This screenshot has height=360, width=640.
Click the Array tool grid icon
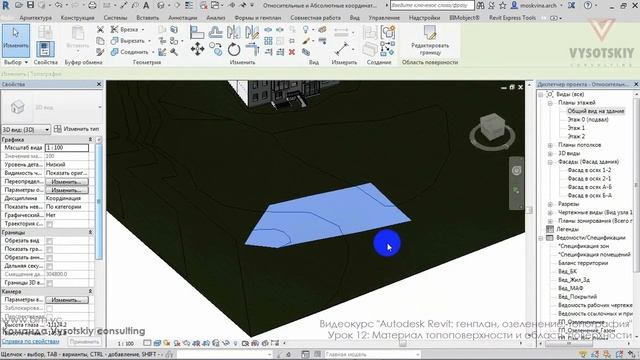pyautogui.click(x=268, y=41)
